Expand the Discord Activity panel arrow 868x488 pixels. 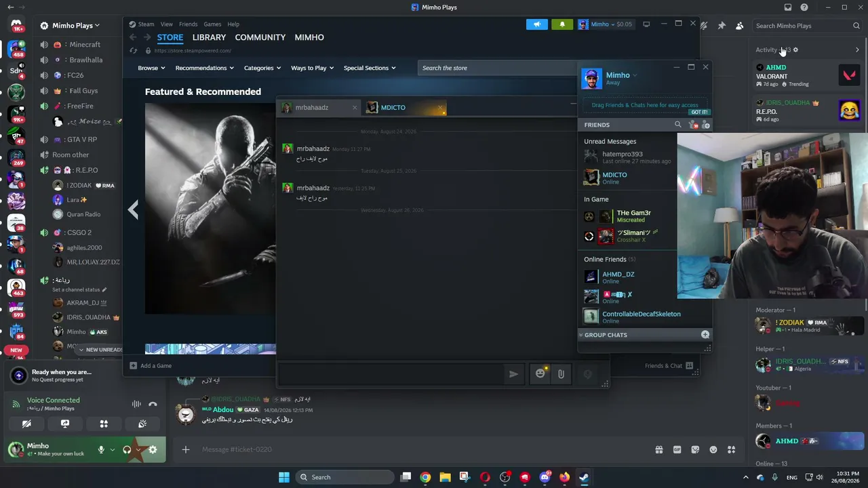[857, 49]
